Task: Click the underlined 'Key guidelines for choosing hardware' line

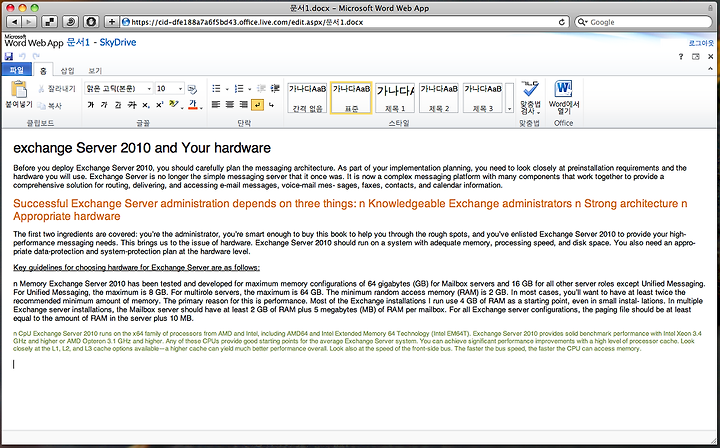Action: pos(136,268)
